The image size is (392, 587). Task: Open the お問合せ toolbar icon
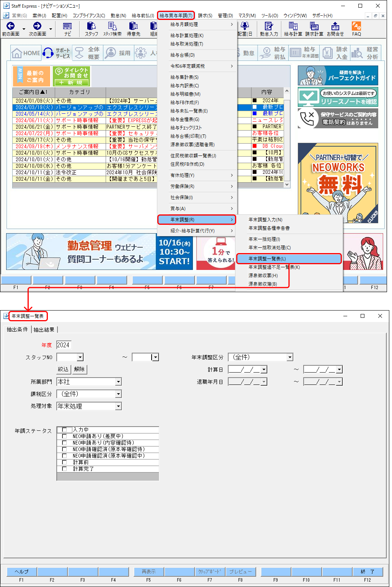pos(335,29)
